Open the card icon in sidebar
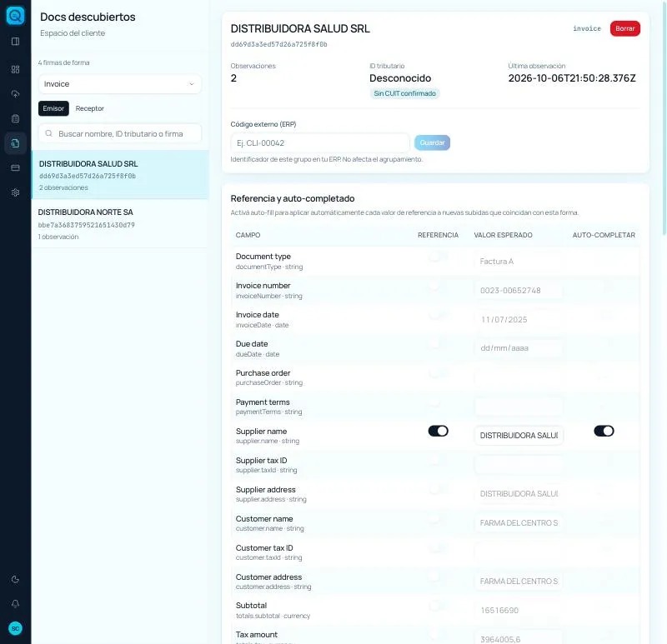 [x=15, y=168]
